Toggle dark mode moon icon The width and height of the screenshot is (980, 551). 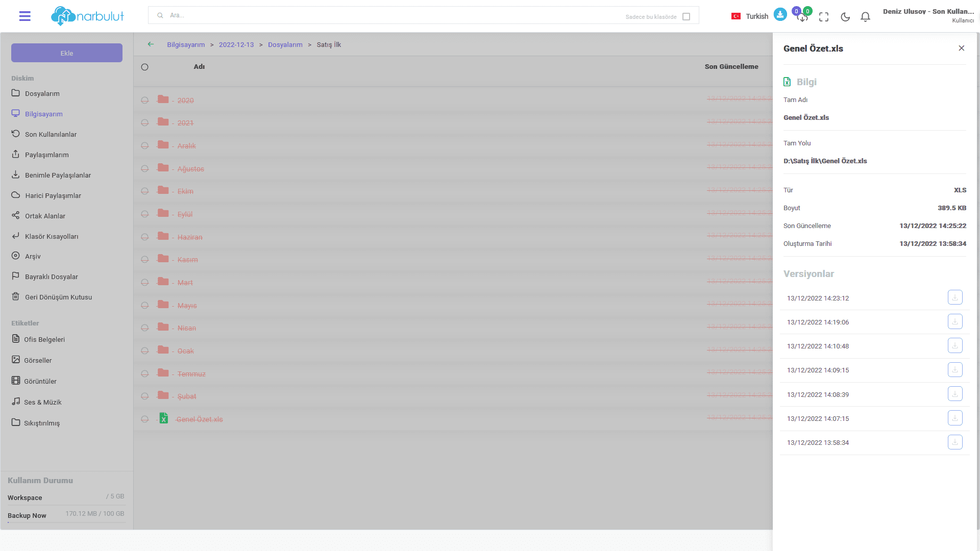845,17
